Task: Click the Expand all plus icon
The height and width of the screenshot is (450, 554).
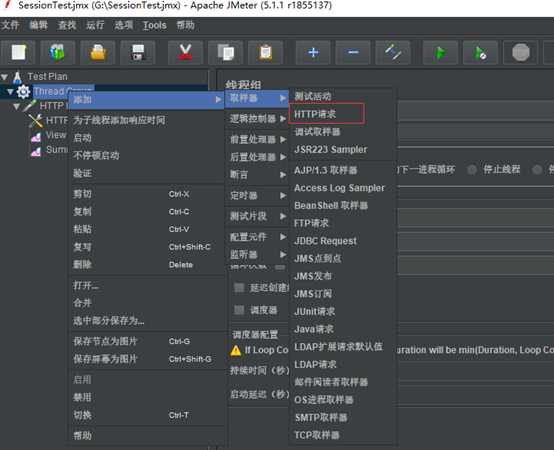Action: pyautogui.click(x=313, y=52)
